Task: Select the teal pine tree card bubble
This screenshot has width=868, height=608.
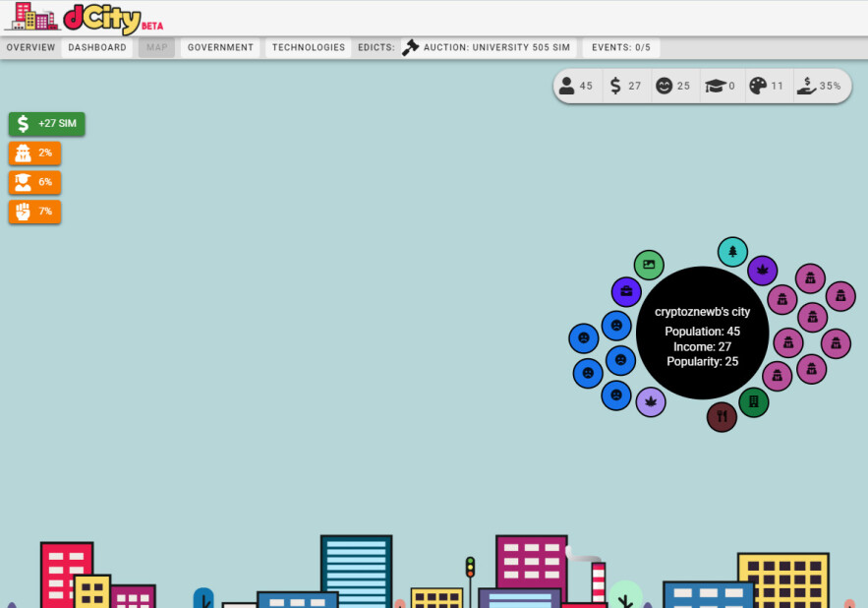Action: point(732,252)
